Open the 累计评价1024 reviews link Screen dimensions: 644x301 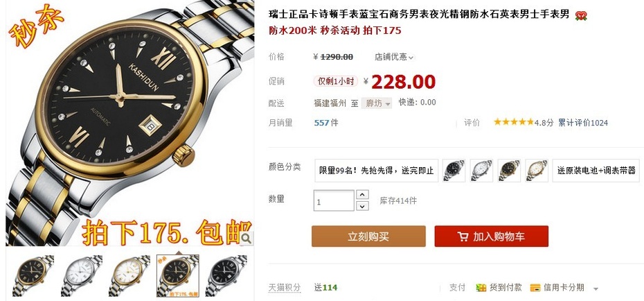point(583,123)
